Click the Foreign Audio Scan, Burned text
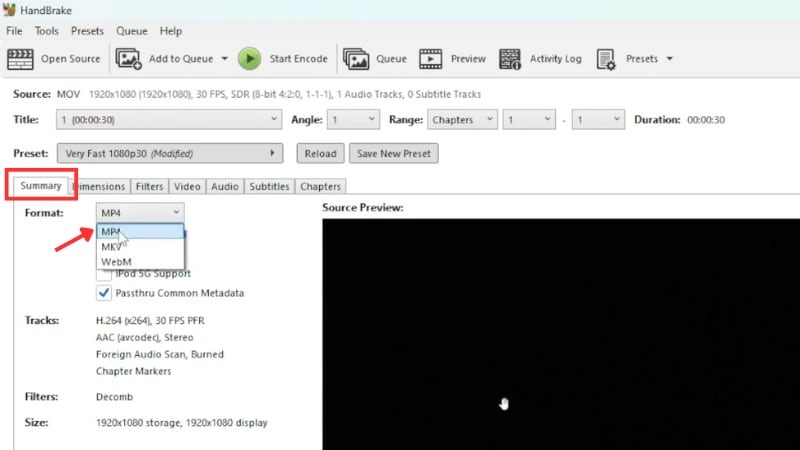800x450 pixels. click(x=160, y=354)
